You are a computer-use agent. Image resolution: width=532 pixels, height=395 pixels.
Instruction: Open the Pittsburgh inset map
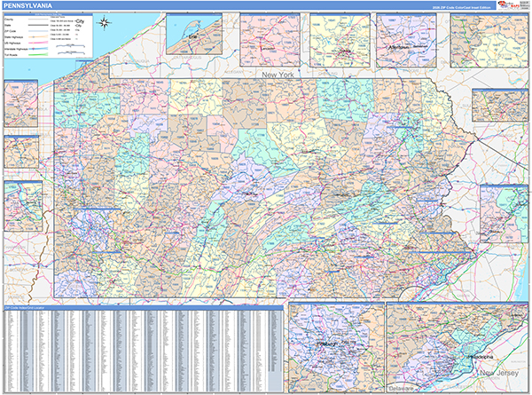pos(336,347)
